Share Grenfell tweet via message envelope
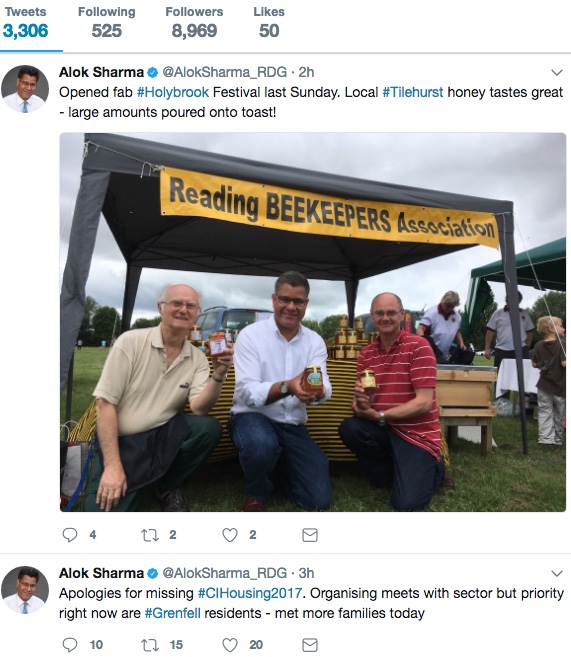571x657 pixels. [310, 645]
